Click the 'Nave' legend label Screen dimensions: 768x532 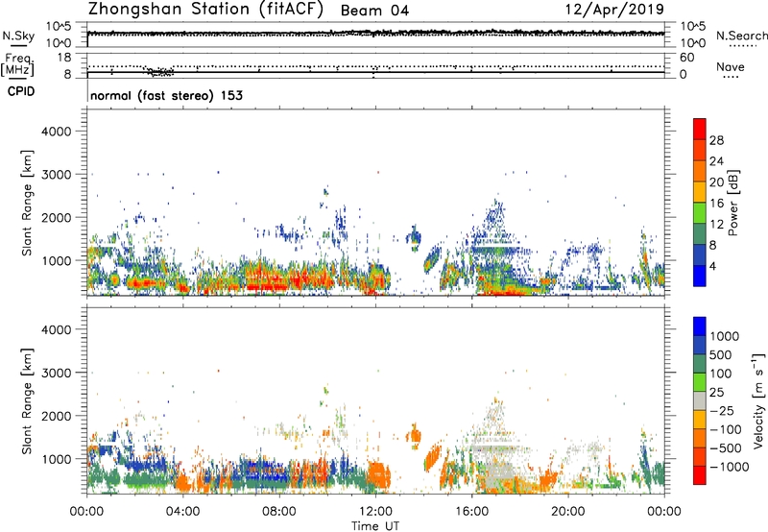coord(731,67)
